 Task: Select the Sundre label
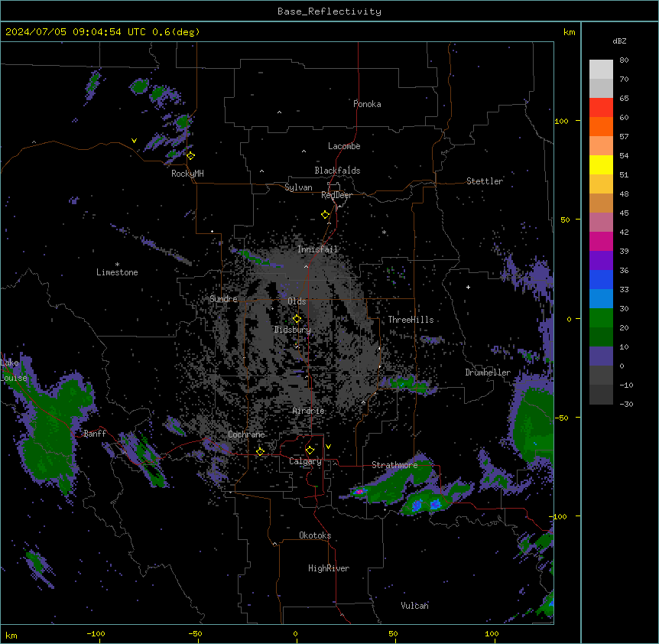(223, 299)
